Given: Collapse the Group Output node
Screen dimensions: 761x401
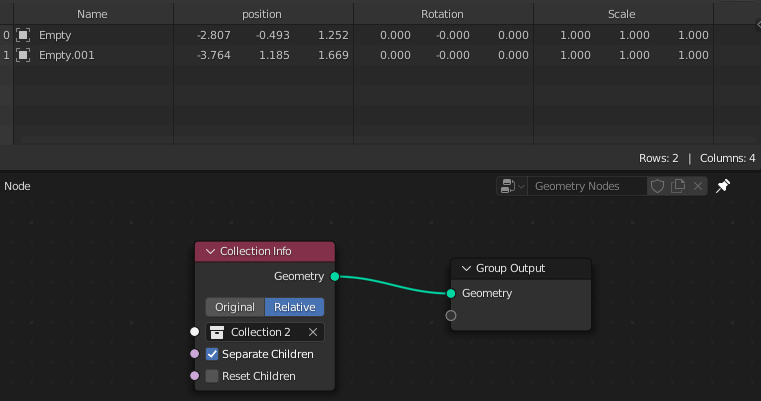Looking at the screenshot, I should click(466, 268).
